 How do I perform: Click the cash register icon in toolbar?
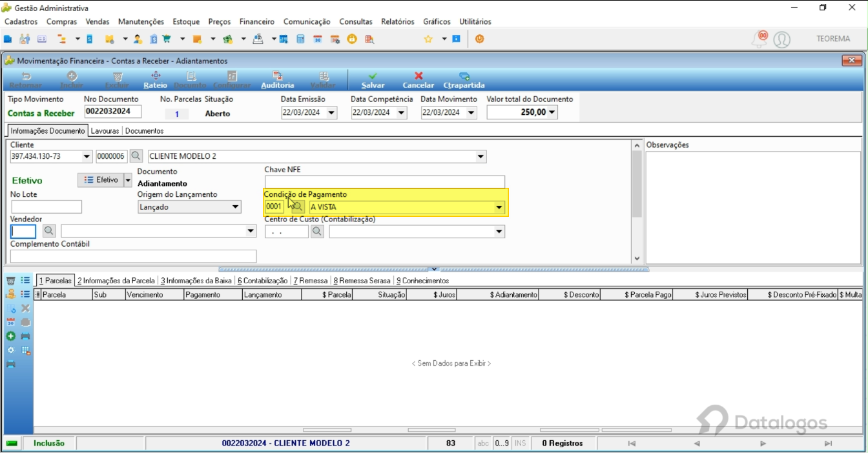point(258,39)
